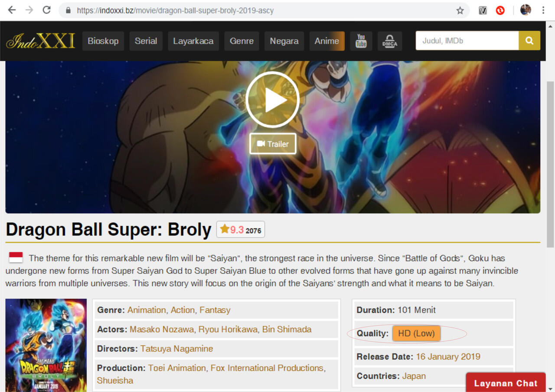Click the IndoXXI logo
Image resolution: width=555 pixels, height=392 pixels.
(40, 41)
